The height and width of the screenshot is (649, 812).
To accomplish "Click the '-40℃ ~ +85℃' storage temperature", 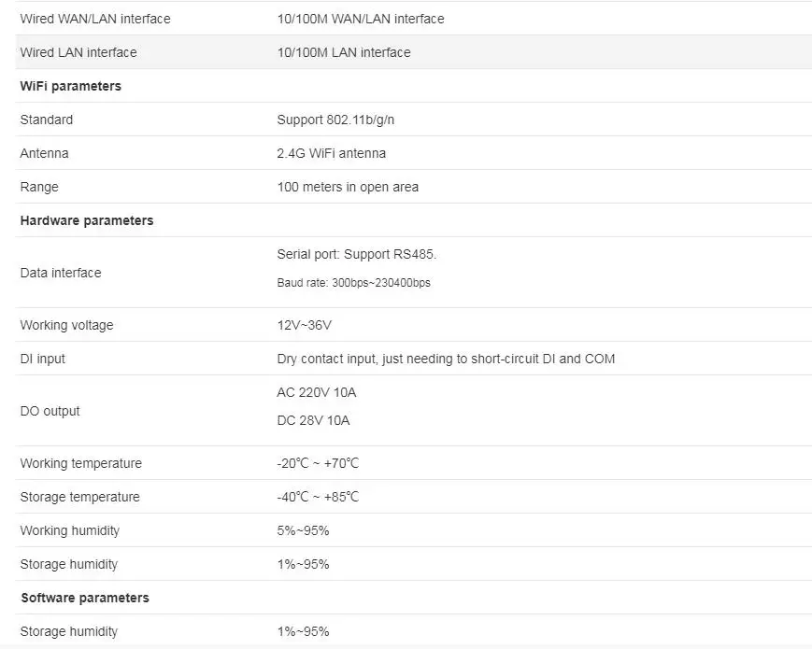I will point(318,497).
